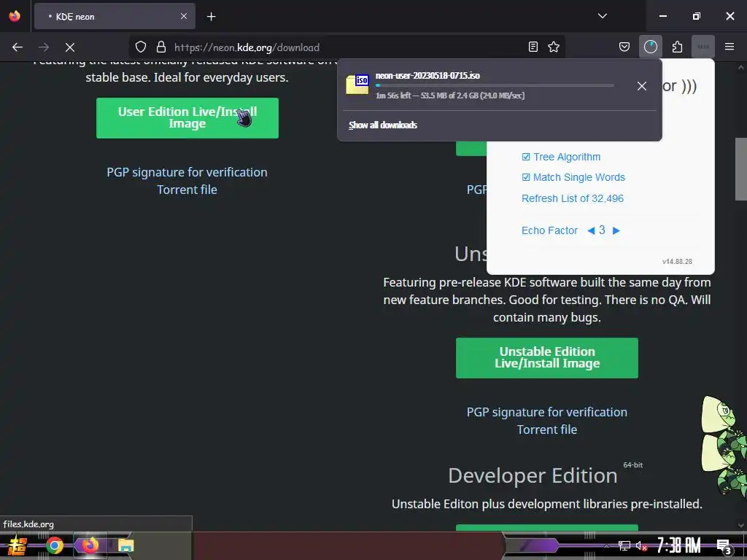This screenshot has width=747, height=560.
Task: Click the Firefox logo in title bar
Action: pyautogui.click(x=15, y=16)
